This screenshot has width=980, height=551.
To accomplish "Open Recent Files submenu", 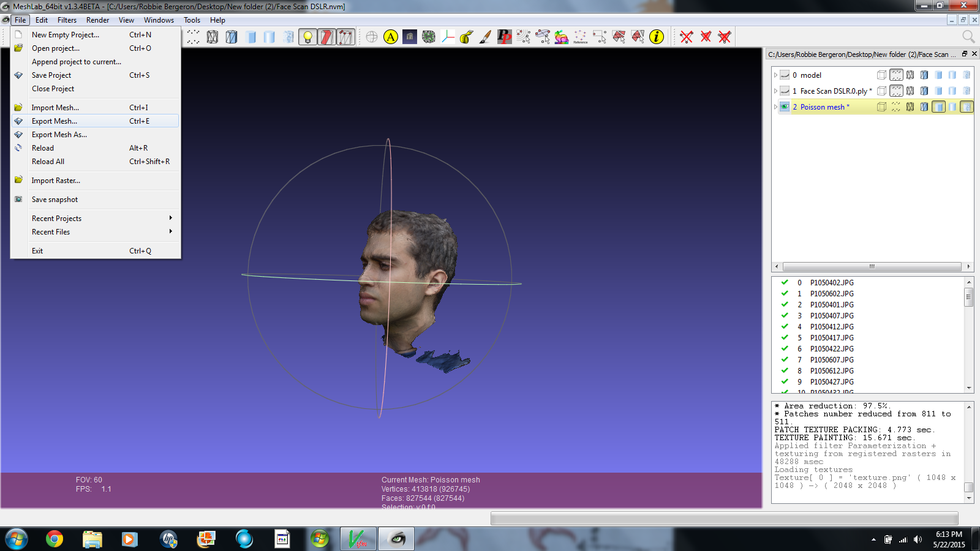I will tap(96, 231).
